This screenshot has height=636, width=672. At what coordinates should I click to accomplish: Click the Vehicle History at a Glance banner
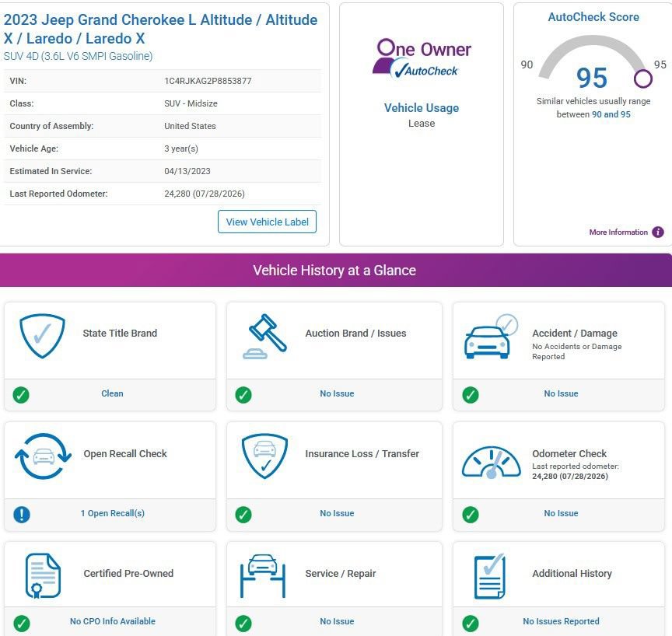coord(334,271)
